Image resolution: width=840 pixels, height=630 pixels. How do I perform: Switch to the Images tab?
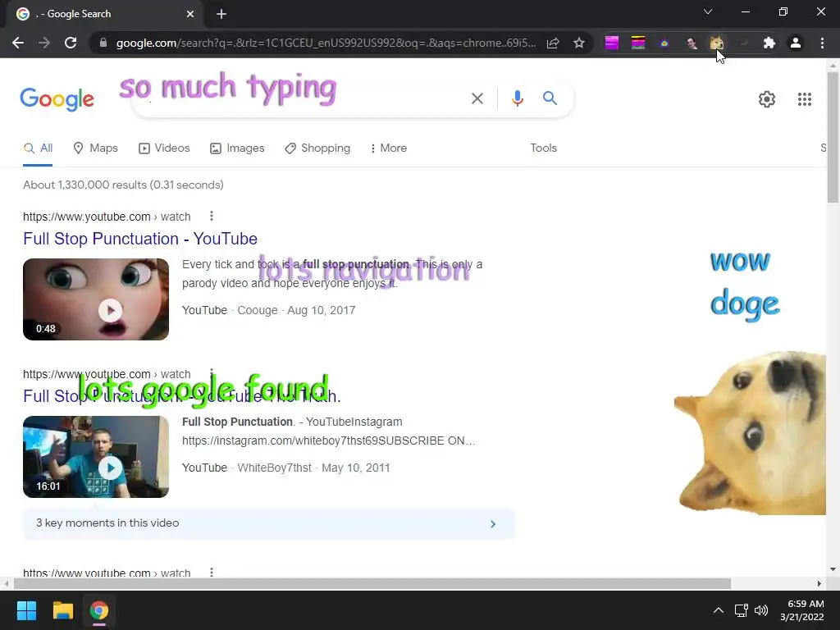[237, 148]
